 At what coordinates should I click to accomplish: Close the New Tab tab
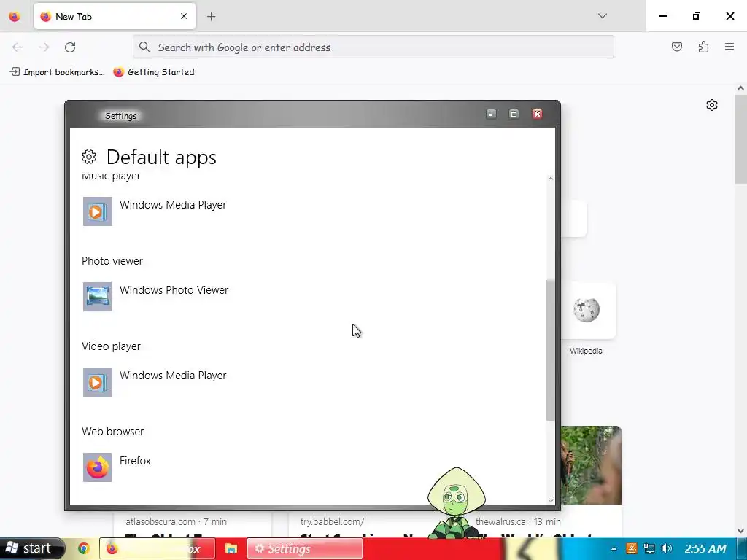(184, 16)
